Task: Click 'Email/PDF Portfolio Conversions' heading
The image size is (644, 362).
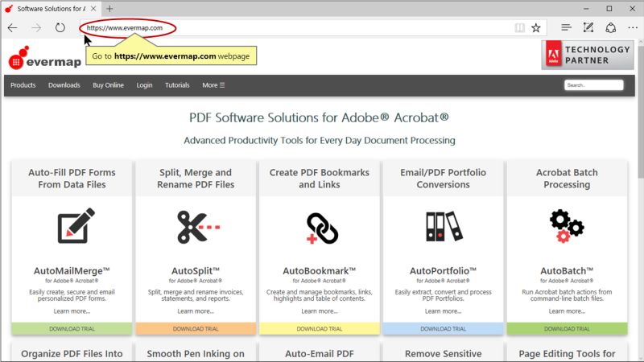Action: point(443,179)
